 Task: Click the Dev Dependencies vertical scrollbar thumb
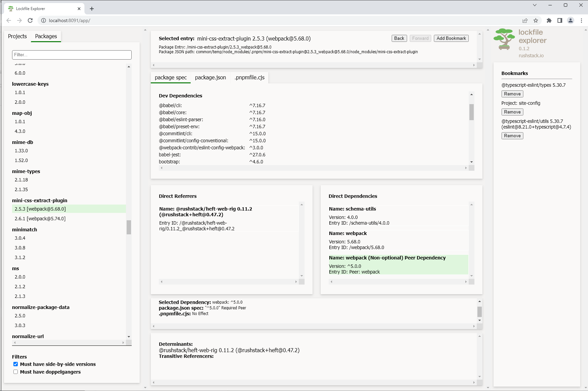471,112
